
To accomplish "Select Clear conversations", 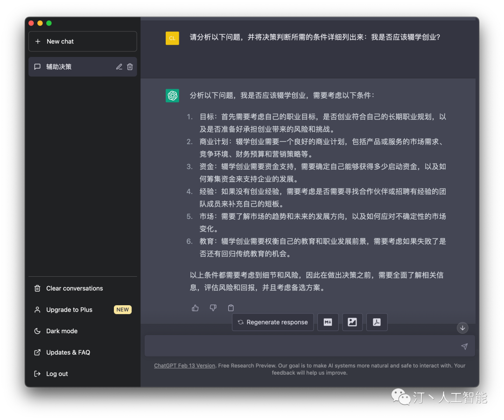I will click(83, 288).
